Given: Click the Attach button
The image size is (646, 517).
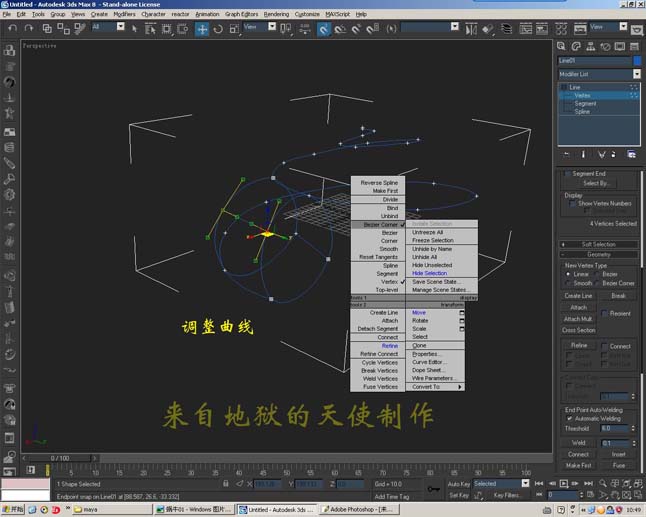Looking at the screenshot, I should pos(578,307).
